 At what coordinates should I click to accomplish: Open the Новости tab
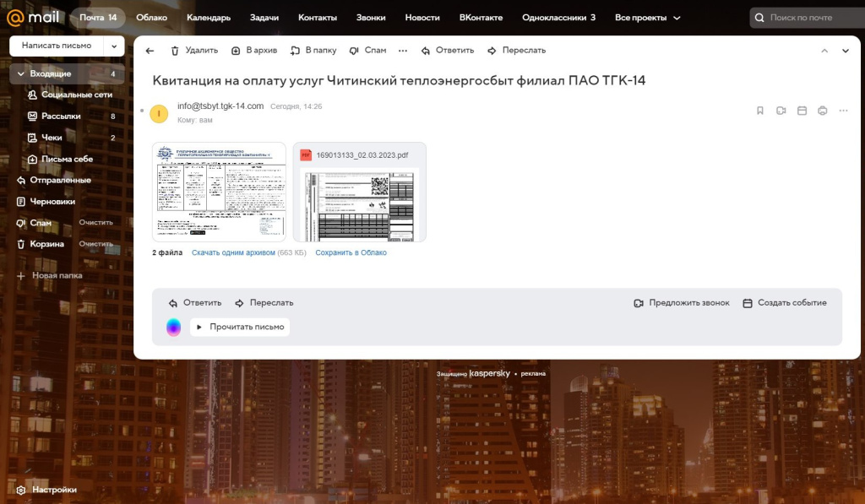pyautogui.click(x=422, y=18)
